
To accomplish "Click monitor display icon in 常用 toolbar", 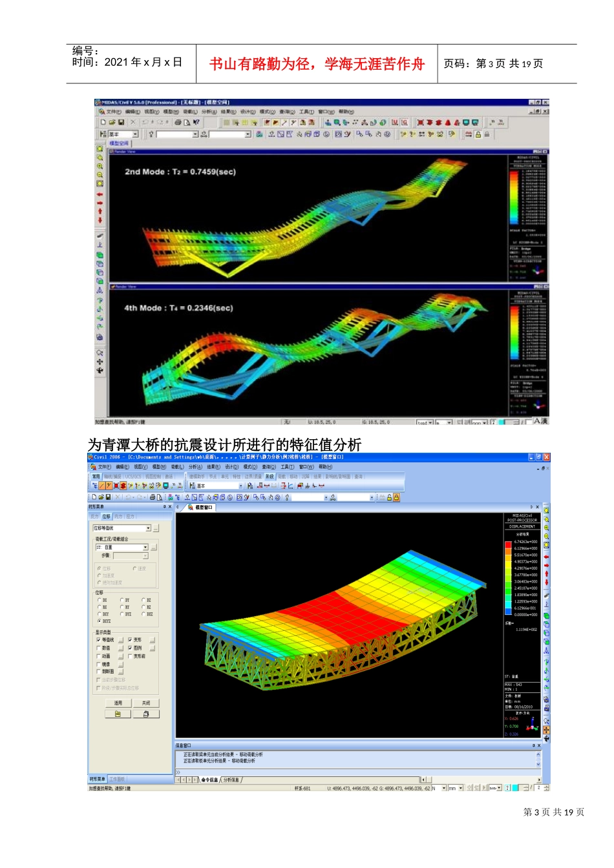I will coord(165,485).
